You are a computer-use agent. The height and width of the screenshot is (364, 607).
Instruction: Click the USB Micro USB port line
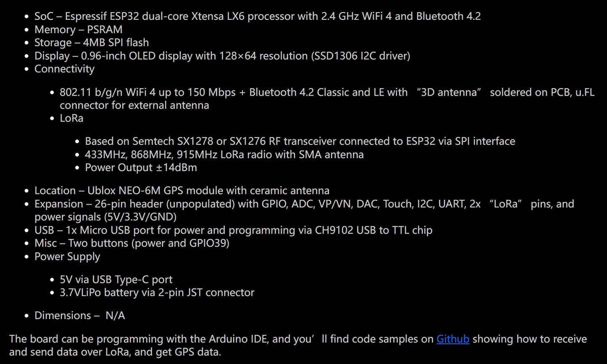234,230
